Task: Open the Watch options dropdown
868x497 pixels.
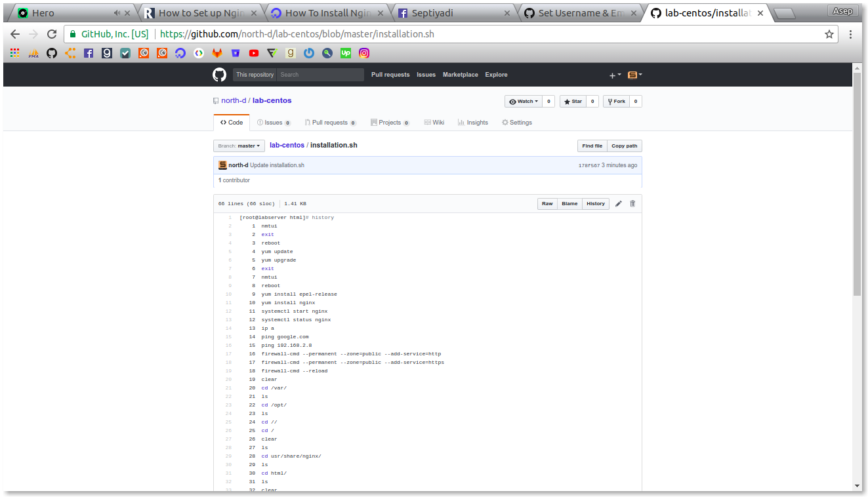Action: pos(522,101)
